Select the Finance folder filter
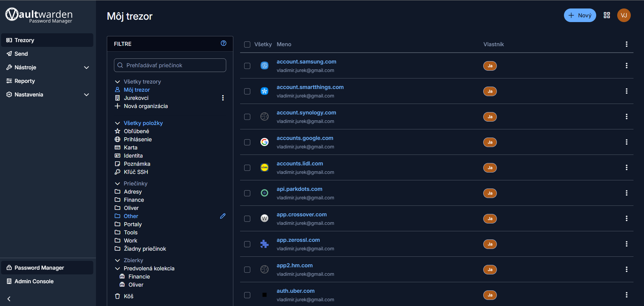This screenshot has height=306, width=644. 134,200
